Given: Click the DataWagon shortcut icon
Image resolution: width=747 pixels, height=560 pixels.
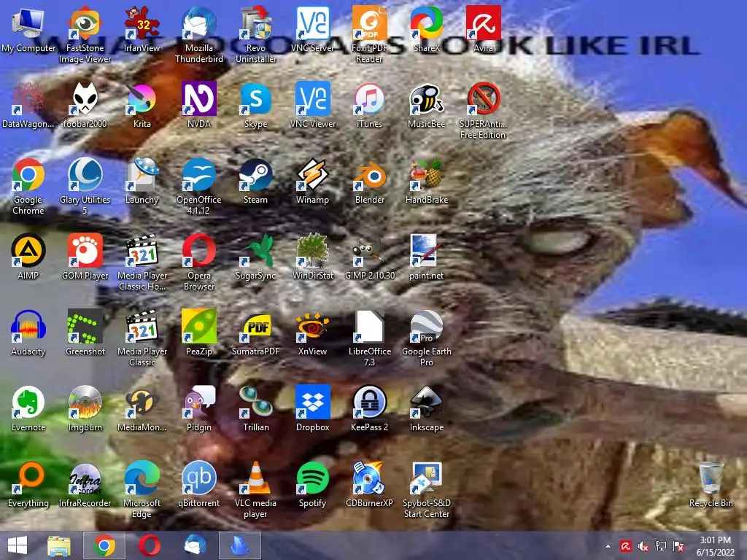Looking at the screenshot, I should [x=28, y=105].
